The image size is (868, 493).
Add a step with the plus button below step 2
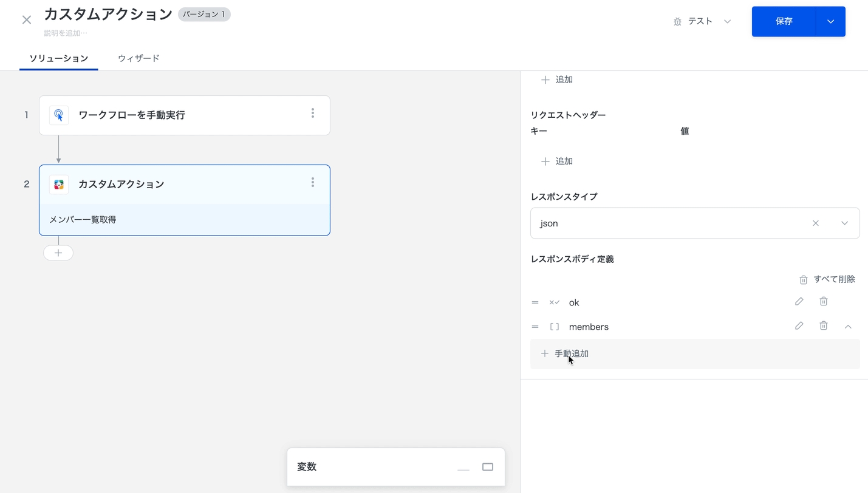[x=58, y=253]
